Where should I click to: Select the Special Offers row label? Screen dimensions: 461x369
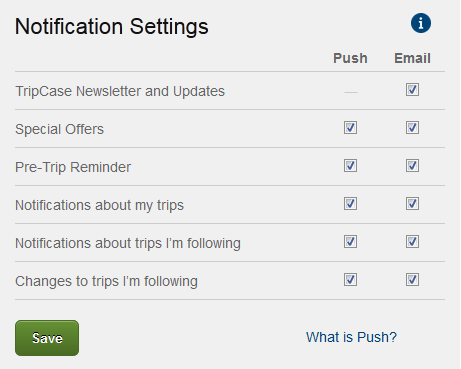[60, 129]
